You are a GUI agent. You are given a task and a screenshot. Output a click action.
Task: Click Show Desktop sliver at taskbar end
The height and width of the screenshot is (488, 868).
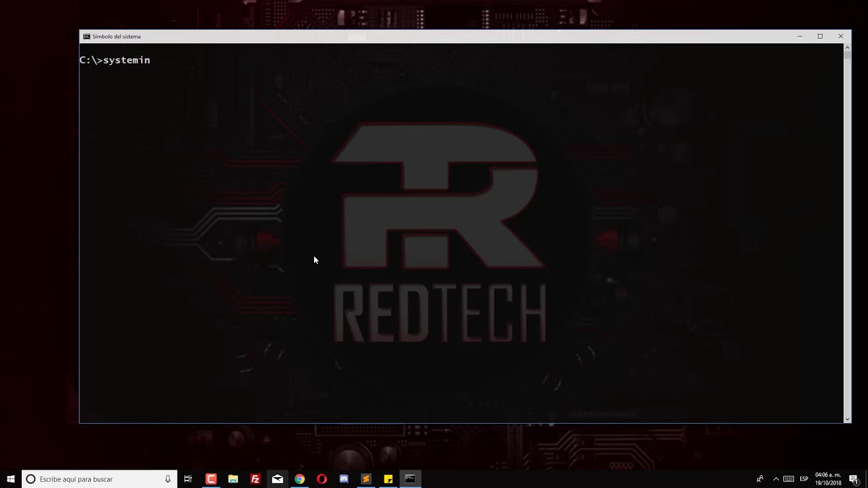coord(867,479)
